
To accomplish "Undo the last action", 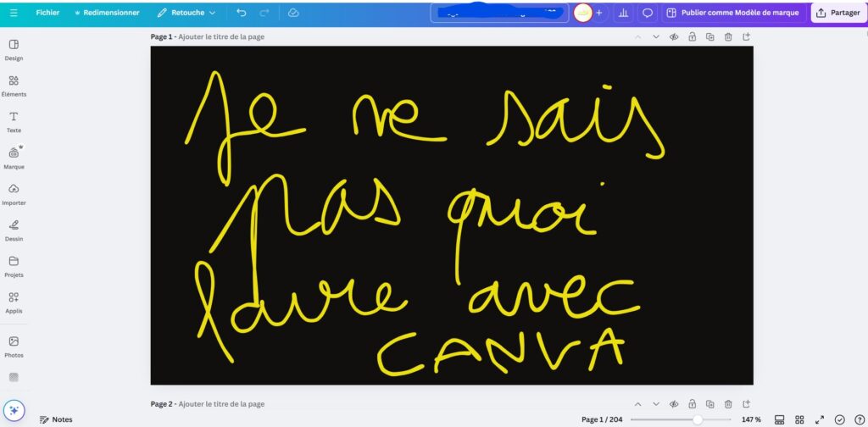I will click(242, 13).
